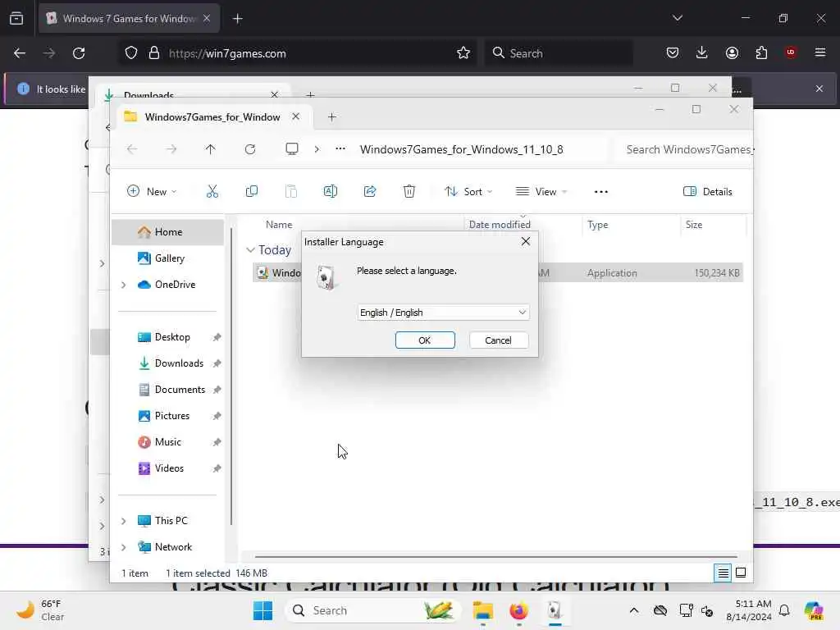
Task: Open the Sort dropdown menu
Action: [x=468, y=191]
